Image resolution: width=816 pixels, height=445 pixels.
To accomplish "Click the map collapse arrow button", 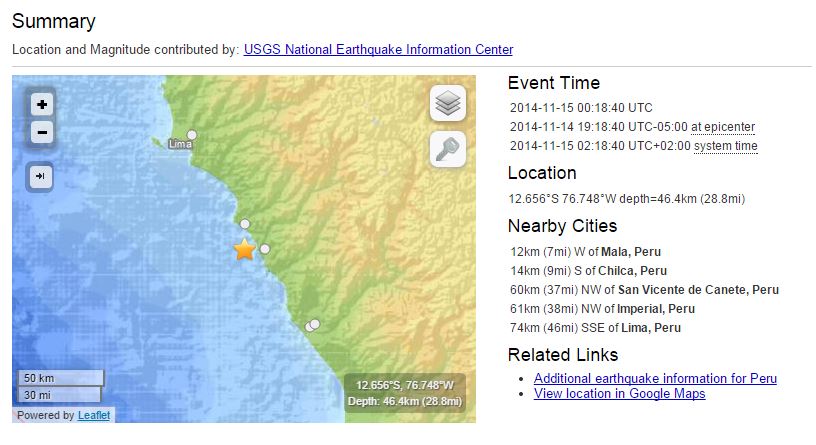I will (x=42, y=177).
